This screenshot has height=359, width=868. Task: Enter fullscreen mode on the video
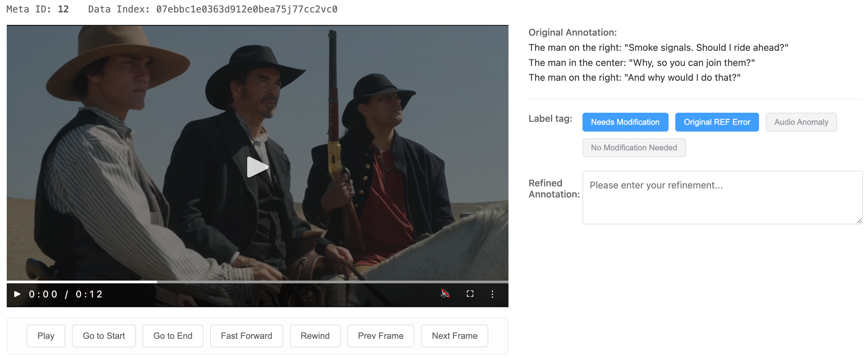point(470,294)
